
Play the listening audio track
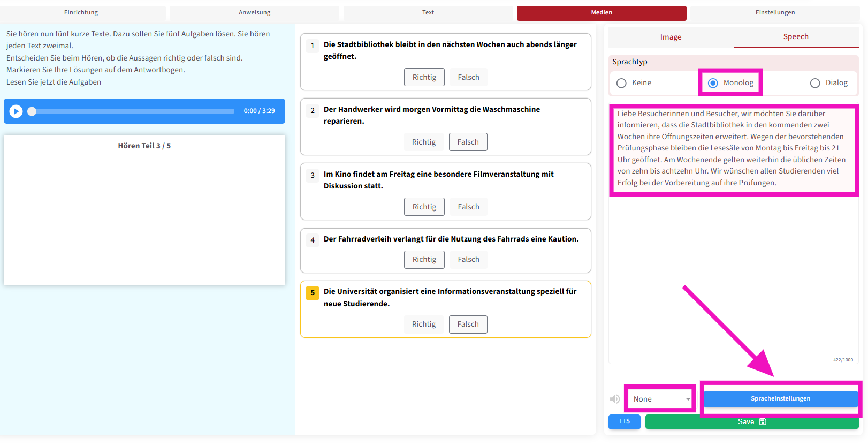pyautogui.click(x=16, y=111)
